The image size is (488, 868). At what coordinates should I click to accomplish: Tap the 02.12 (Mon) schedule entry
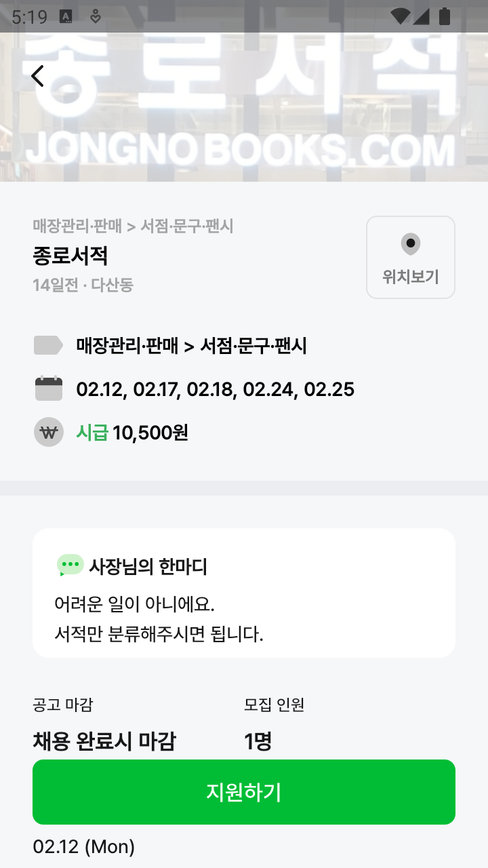(84, 846)
